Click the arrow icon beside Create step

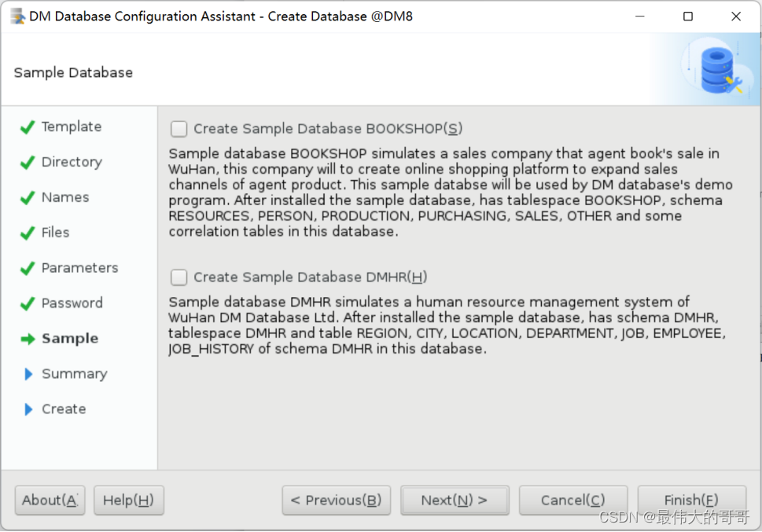coord(27,409)
